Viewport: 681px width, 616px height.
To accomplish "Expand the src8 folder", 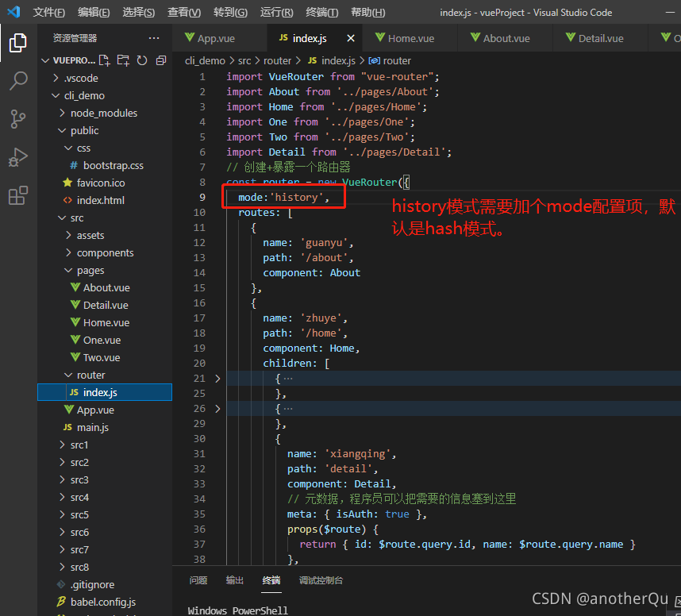I will 62,567.
